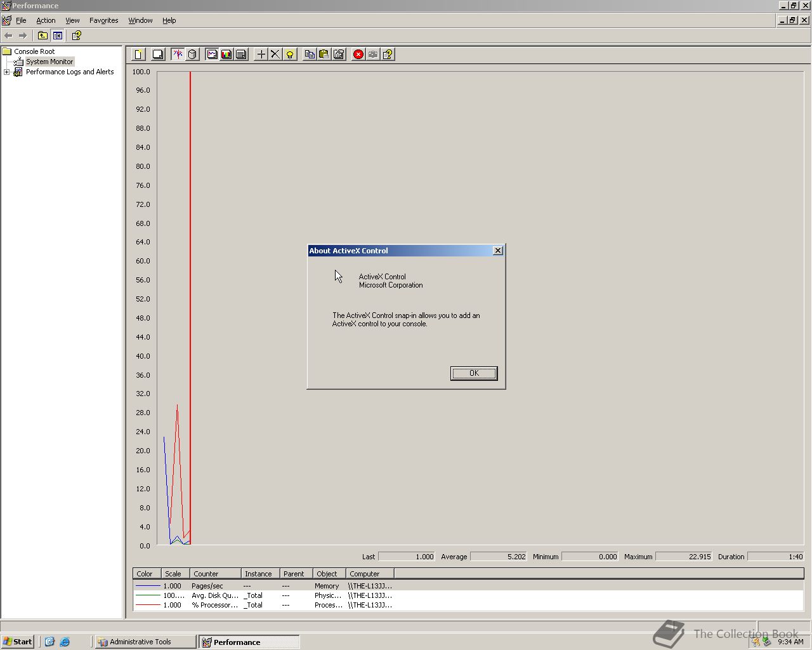Click the Paste Counter List icon
The width and height of the screenshot is (812, 650).
click(x=324, y=55)
